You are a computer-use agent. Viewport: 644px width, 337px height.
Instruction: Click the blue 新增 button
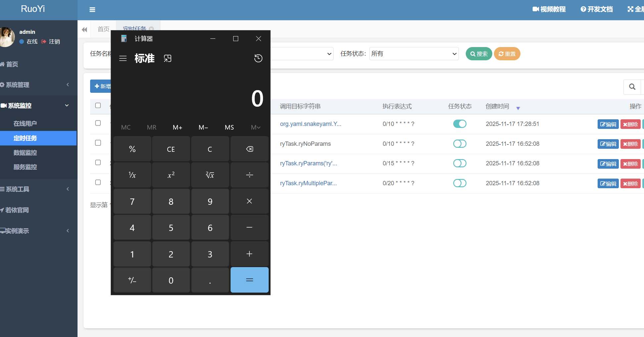click(101, 86)
